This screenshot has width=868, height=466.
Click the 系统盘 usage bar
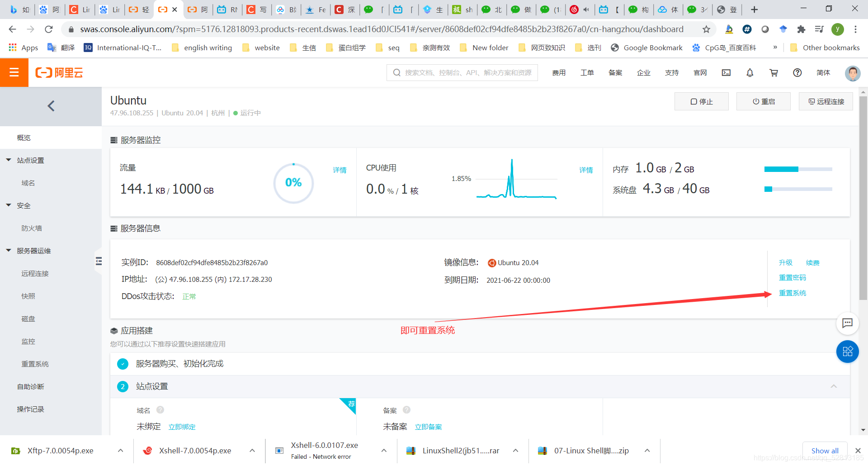tap(798, 189)
